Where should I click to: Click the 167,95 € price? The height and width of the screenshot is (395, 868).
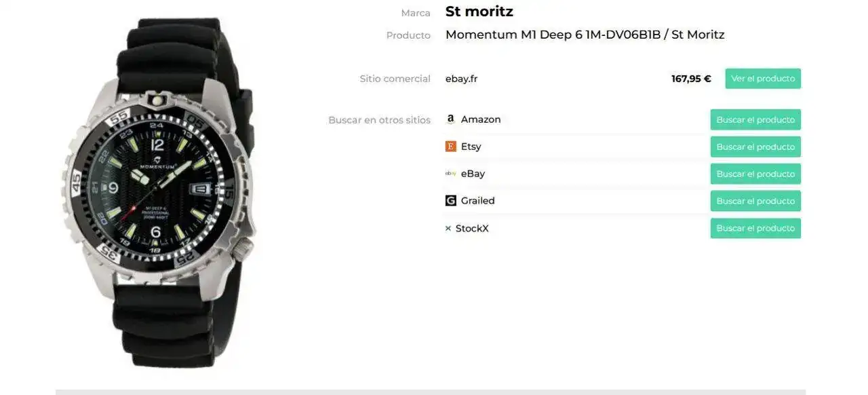tap(691, 79)
